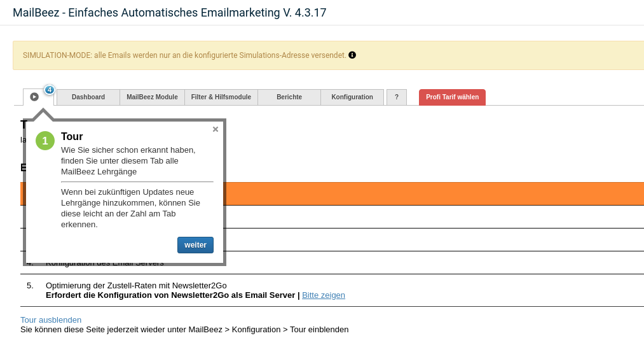
Task: Open the question mark help tab
Action: tap(397, 97)
